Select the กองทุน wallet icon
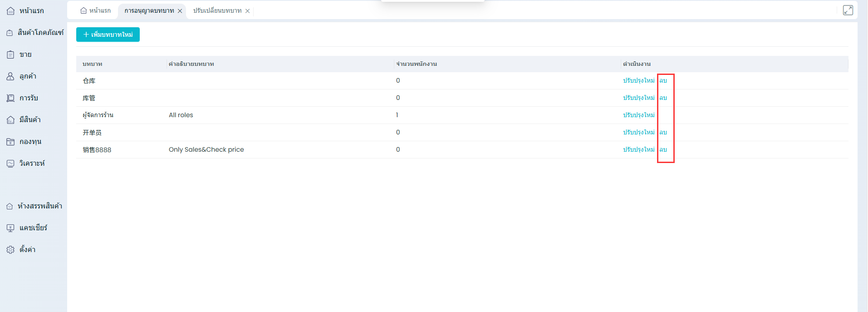The height and width of the screenshot is (312, 868). (x=10, y=142)
